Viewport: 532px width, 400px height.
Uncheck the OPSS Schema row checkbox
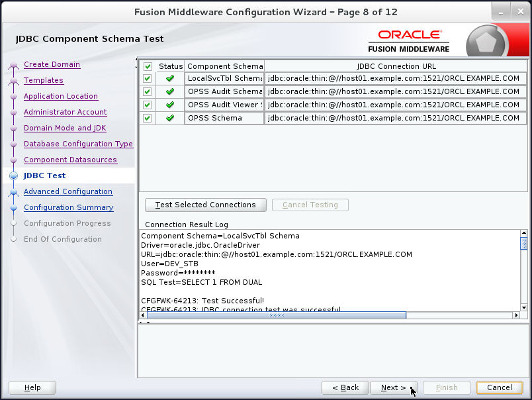(x=147, y=118)
